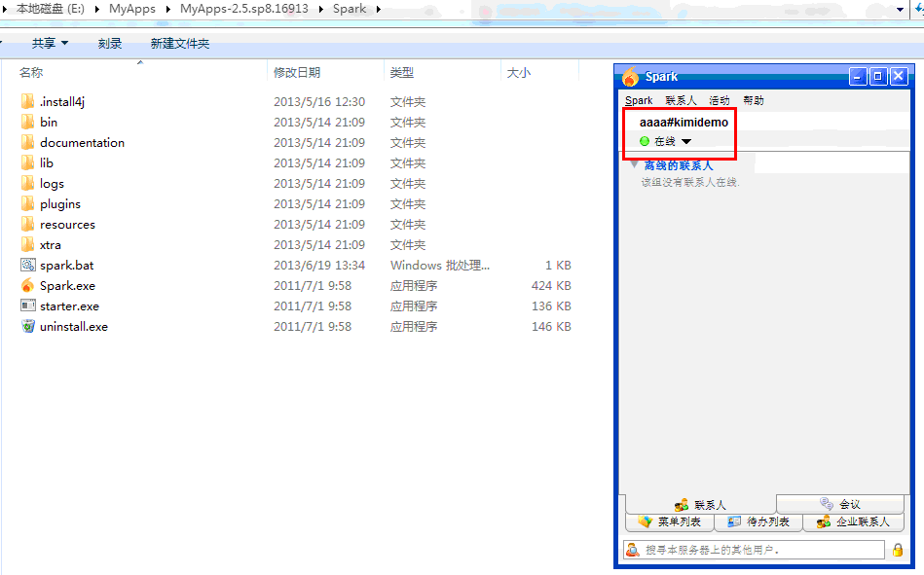Switch to the 待办列表 tab
This screenshot has width=924, height=575.
pyautogui.click(x=758, y=522)
